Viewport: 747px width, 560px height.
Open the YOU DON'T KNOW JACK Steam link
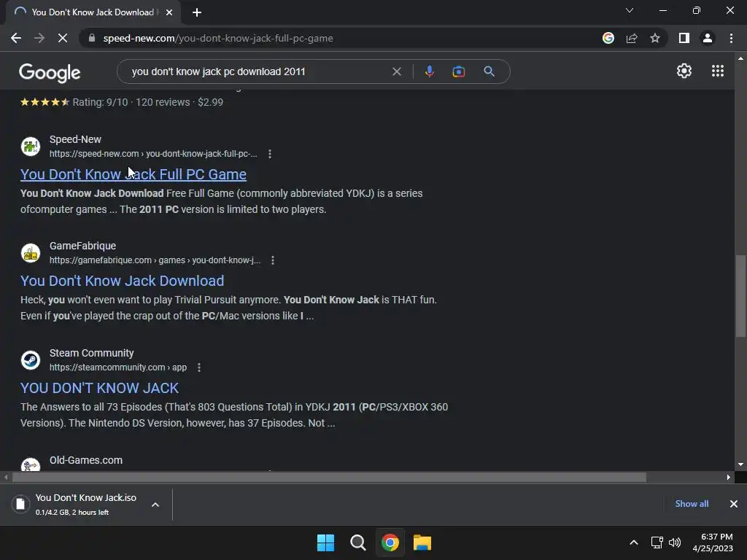point(99,388)
